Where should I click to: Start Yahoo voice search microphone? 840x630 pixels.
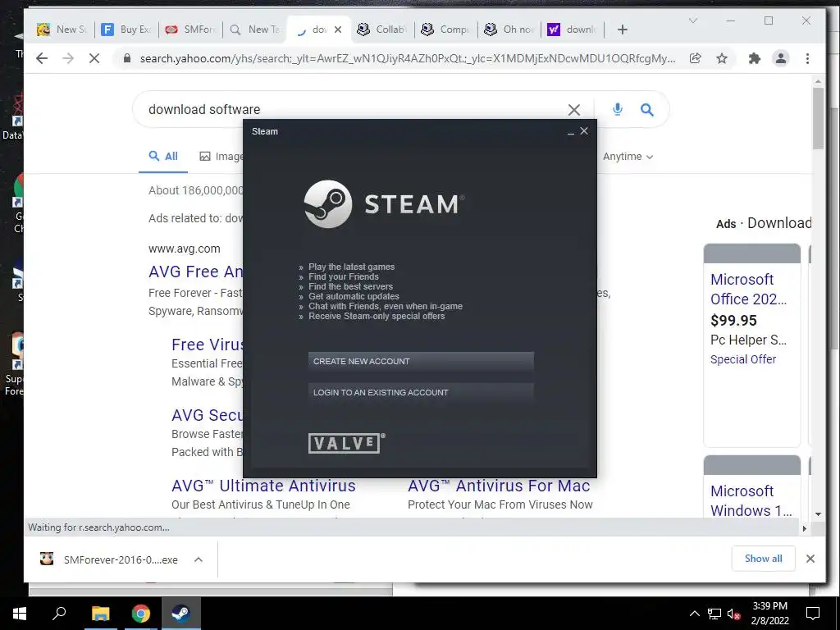tap(617, 109)
